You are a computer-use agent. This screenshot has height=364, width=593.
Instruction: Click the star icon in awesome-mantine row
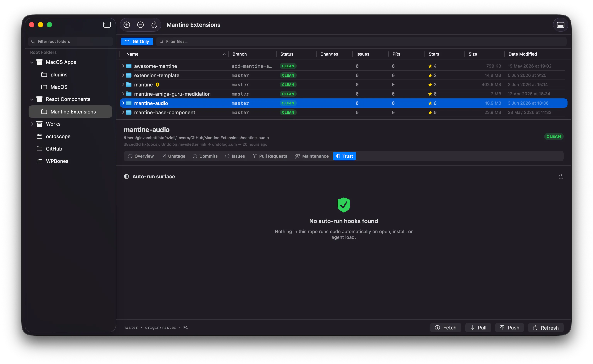(430, 66)
